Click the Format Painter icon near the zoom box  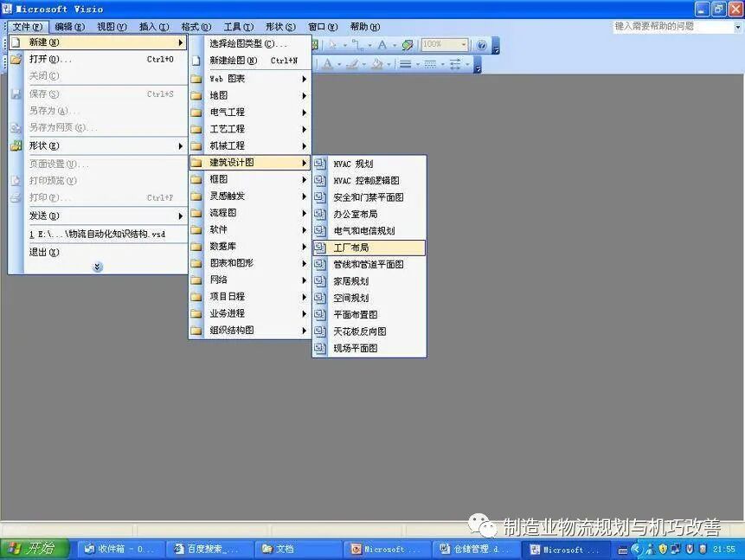(x=406, y=43)
